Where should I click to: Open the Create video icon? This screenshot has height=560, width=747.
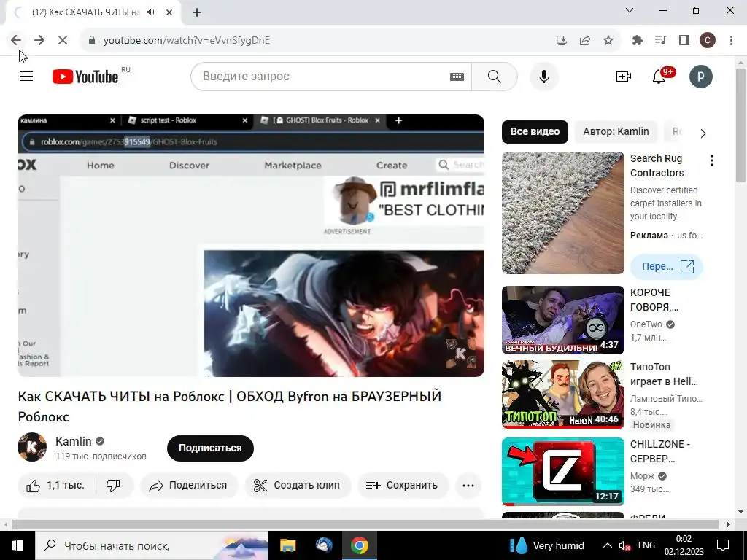point(623,76)
